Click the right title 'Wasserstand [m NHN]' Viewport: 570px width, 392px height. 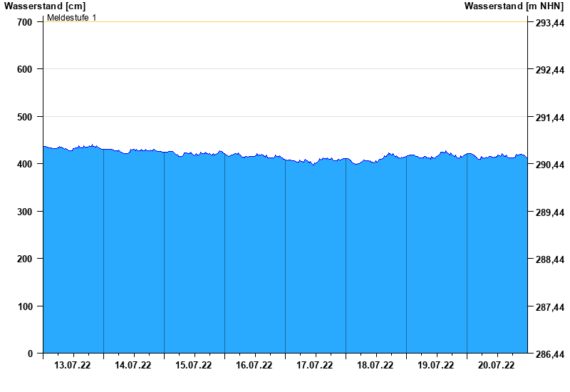514,6
